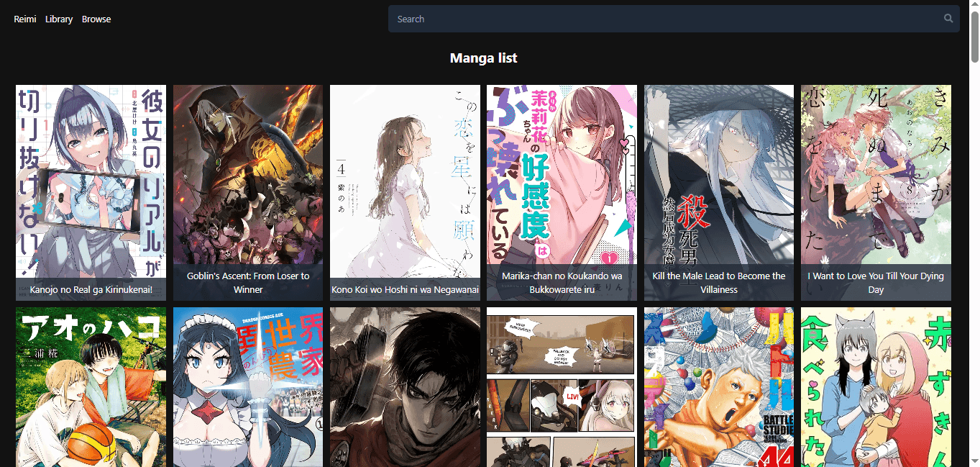Open the Battle Studies manga cover
Viewport: 980px width, 467px height.
click(x=719, y=387)
